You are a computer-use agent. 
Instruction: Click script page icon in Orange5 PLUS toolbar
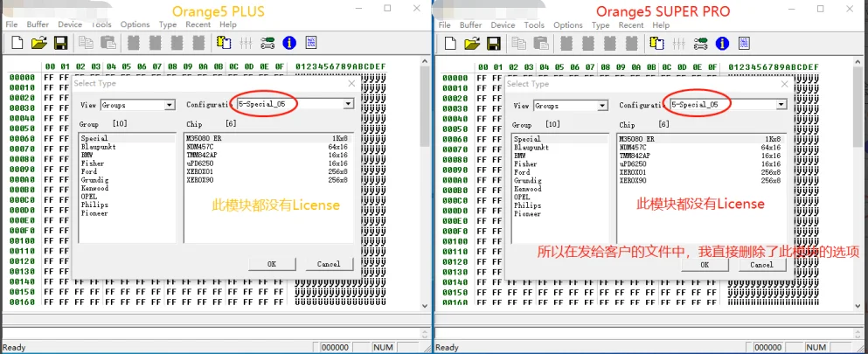[x=310, y=43]
